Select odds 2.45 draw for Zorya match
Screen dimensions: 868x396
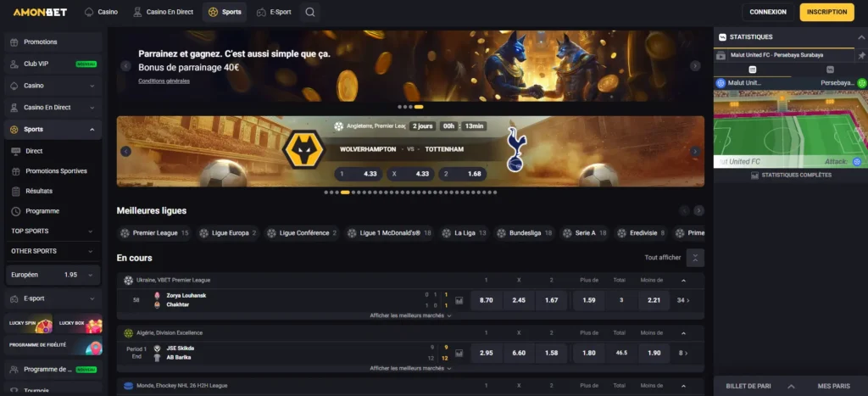(x=519, y=300)
